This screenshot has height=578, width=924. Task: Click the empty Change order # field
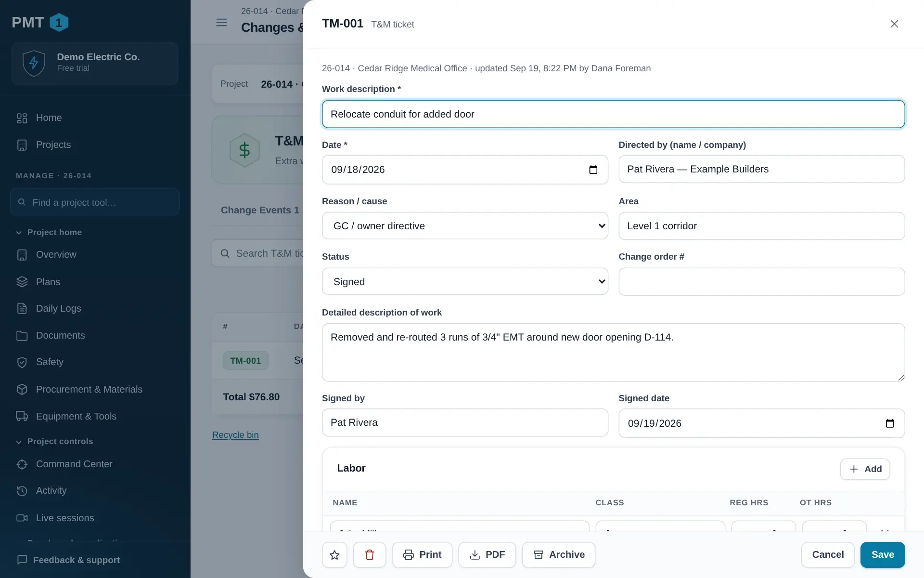pos(761,282)
